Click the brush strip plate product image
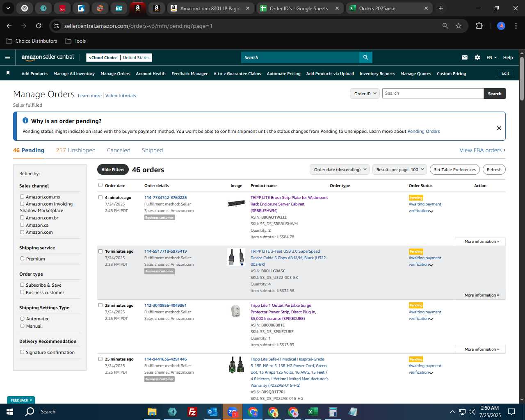 [x=236, y=203]
